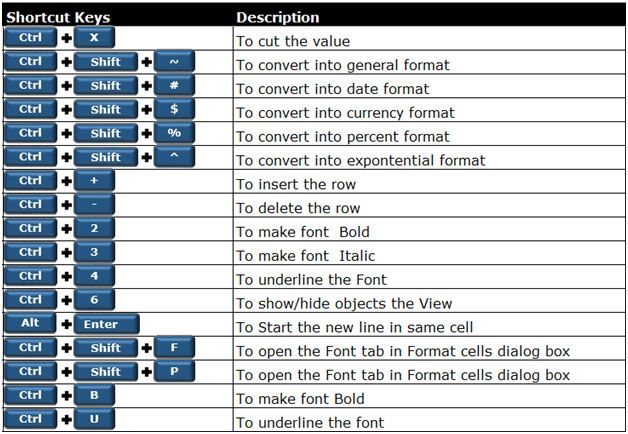The width and height of the screenshot is (628, 434).
Task: Click the 2 key in Bold row
Action: tap(94, 228)
